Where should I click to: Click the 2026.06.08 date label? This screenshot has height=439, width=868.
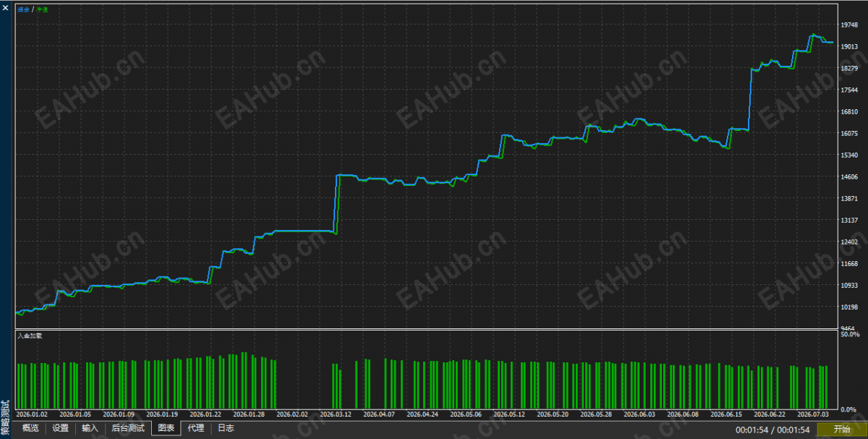(683, 414)
